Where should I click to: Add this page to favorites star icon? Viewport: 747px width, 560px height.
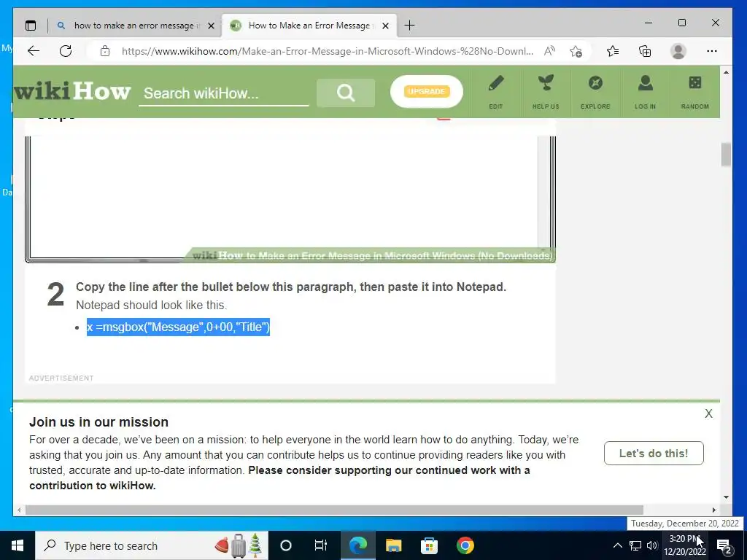click(x=576, y=51)
